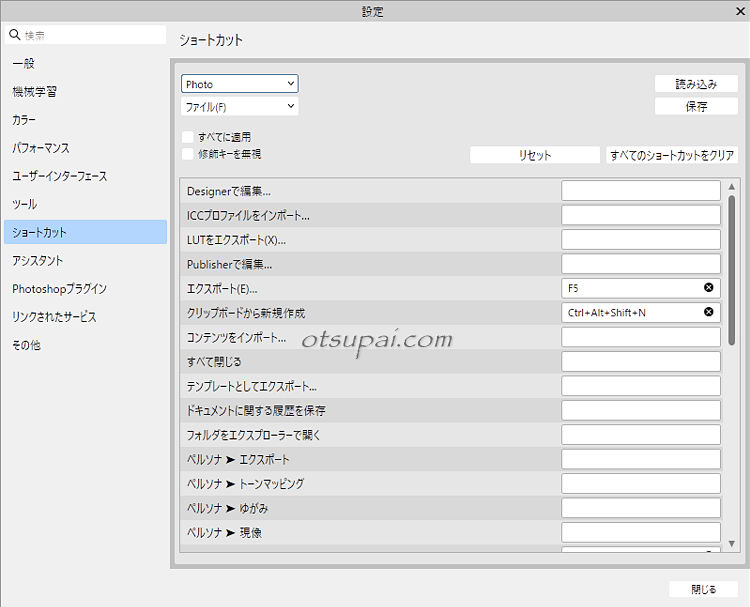Click the 保存 button
Screen dimensions: 750x607
(696, 106)
